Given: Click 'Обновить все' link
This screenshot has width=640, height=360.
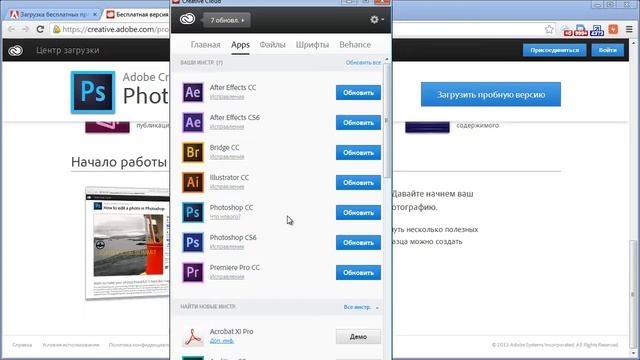Looking at the screenshot, I should [363, 62].
